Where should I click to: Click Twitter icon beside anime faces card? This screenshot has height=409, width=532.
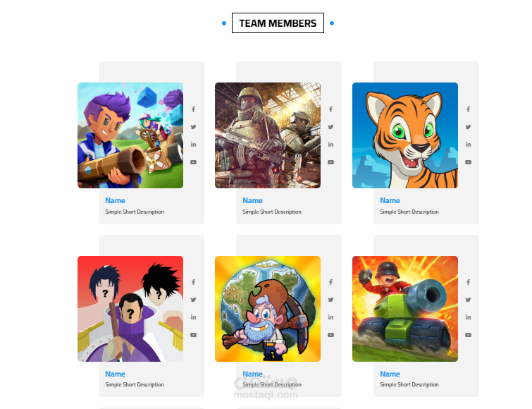click(193, 300)
